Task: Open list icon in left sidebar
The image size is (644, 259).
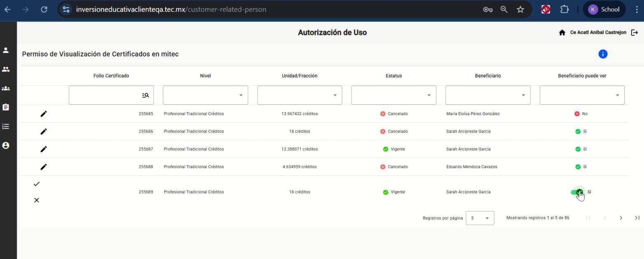Action: click(x=6, y=127)
